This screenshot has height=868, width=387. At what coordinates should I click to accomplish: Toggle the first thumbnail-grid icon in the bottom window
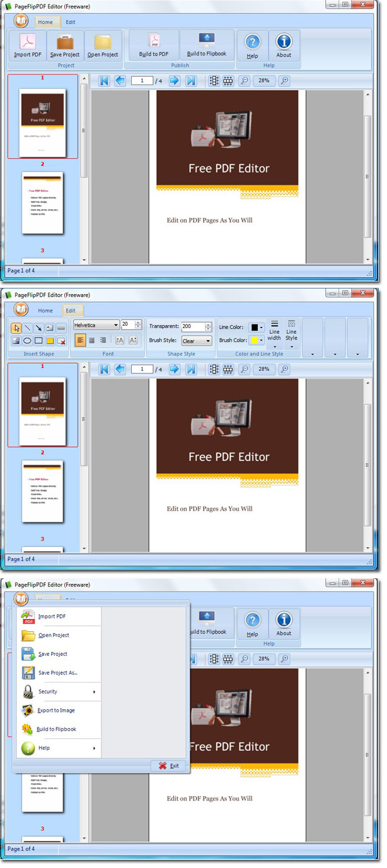(214, 659)
